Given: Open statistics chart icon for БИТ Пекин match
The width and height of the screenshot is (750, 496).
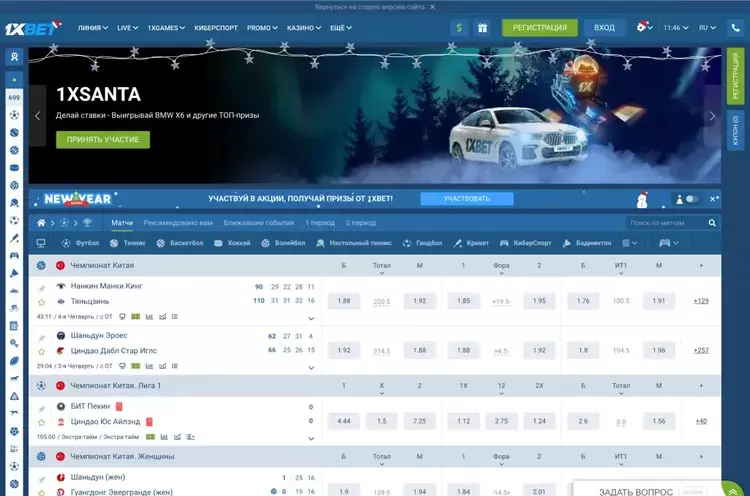Looking at the screenshot, I should point(164,437).
